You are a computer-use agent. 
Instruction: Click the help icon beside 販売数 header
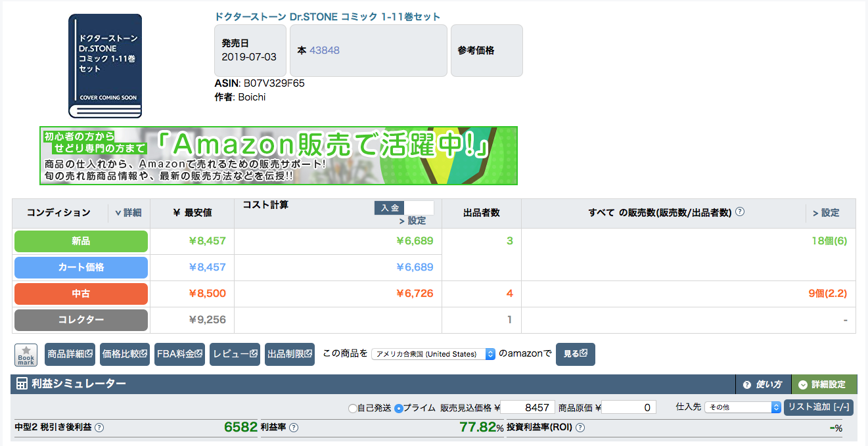(740, 212)
